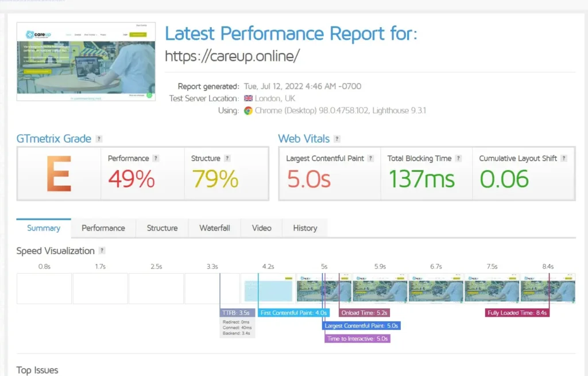
Task: Click the question mark next to Performance score
Action: tap(156, 159)
